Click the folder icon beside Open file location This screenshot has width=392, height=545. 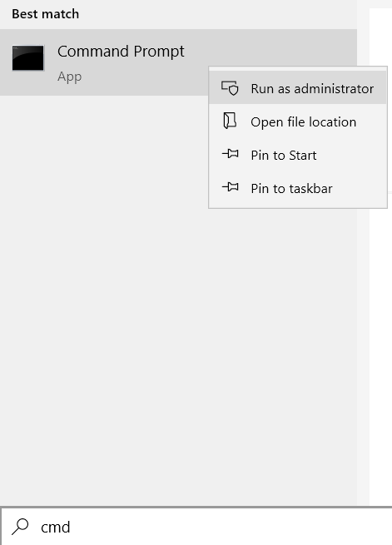pyautogui.click(x=230, y=121)
